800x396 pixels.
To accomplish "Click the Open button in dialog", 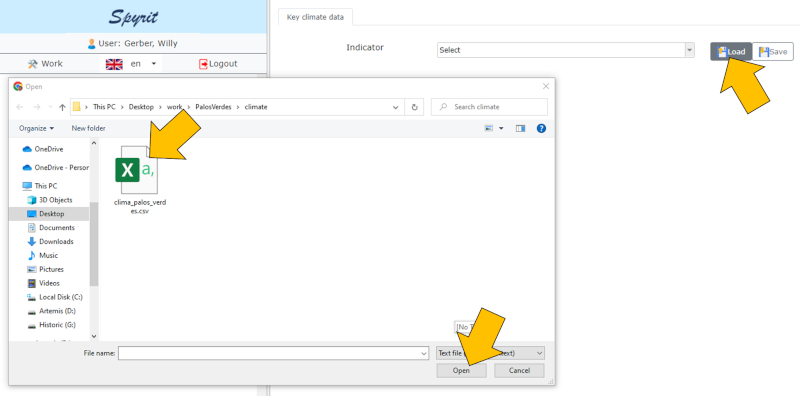I will 461,370.
